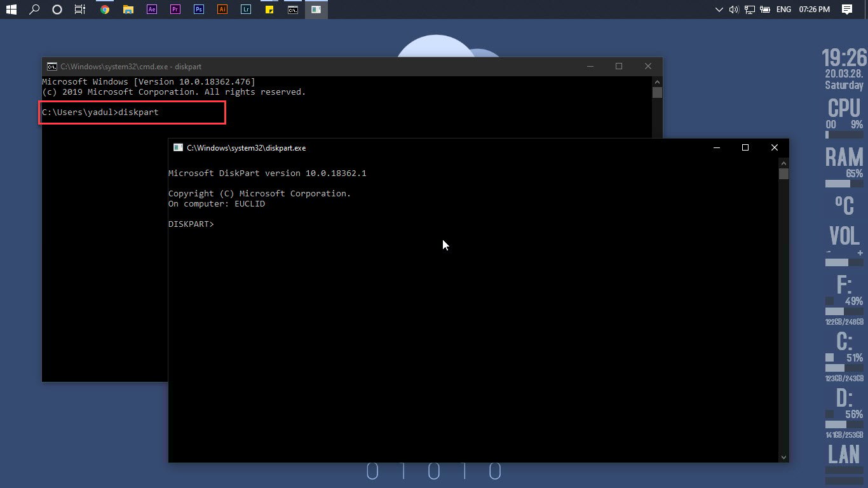Switch to Command Prompt taskbar icon
This screenshot has width=868, height=488.
click(x=293, y=10)
